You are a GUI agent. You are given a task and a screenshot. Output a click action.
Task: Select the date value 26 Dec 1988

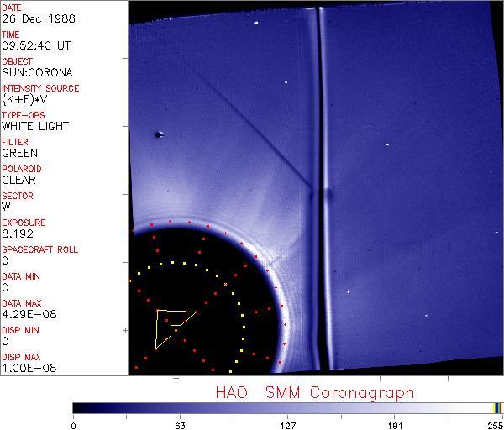[39, 18]
